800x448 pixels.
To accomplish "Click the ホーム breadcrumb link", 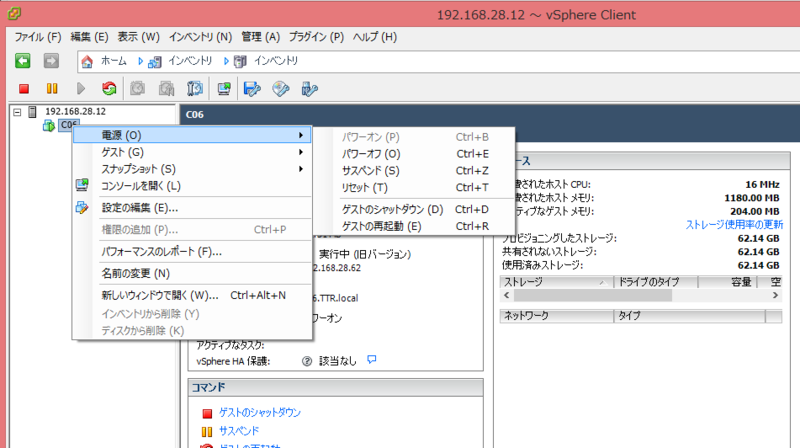I will 113,61.
